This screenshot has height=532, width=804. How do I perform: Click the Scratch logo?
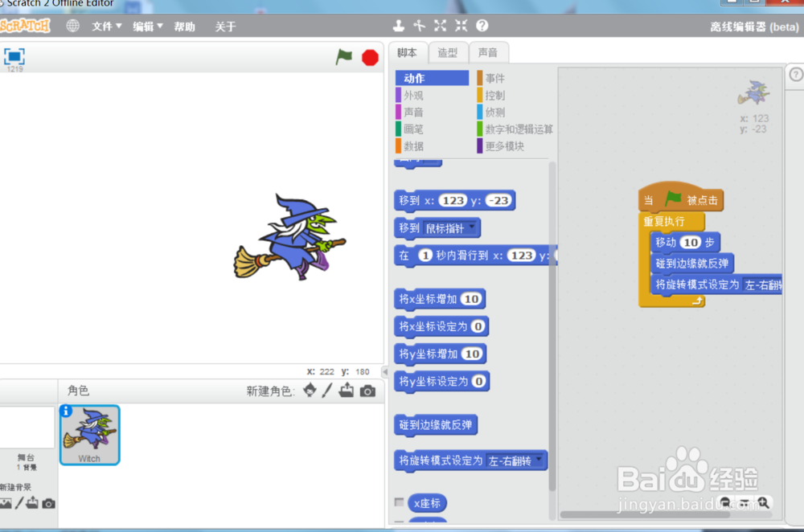point(25,26)
